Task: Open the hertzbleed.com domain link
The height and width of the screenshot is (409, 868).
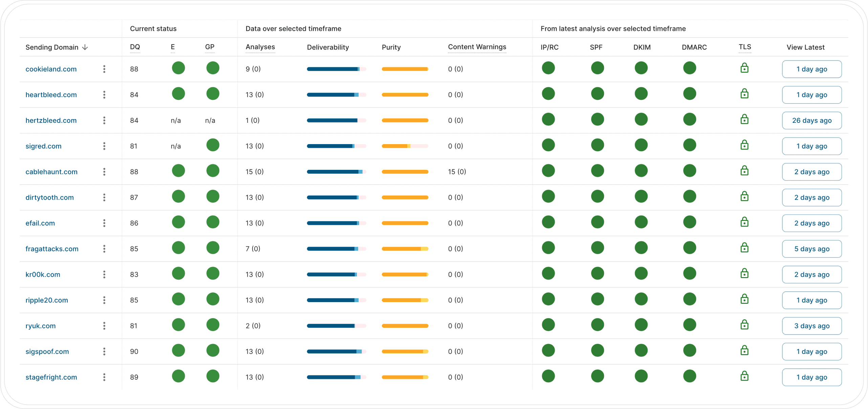Action: coord(51,120)
